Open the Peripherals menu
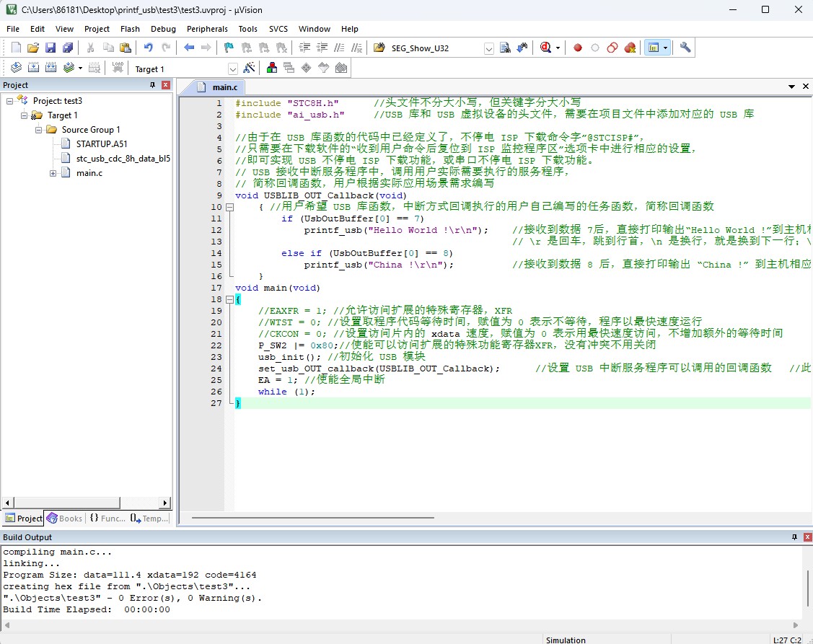Image resolution: width=813 pixels, height=644 pixels. [x=208, y=29]
